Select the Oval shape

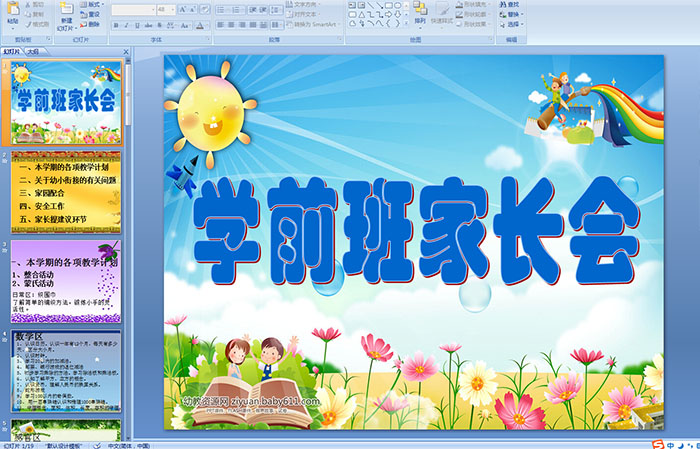coord(397,5)
